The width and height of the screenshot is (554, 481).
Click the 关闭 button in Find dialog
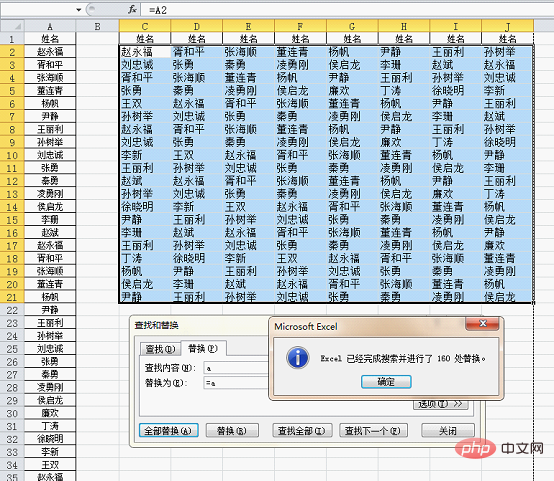[448, 430]
